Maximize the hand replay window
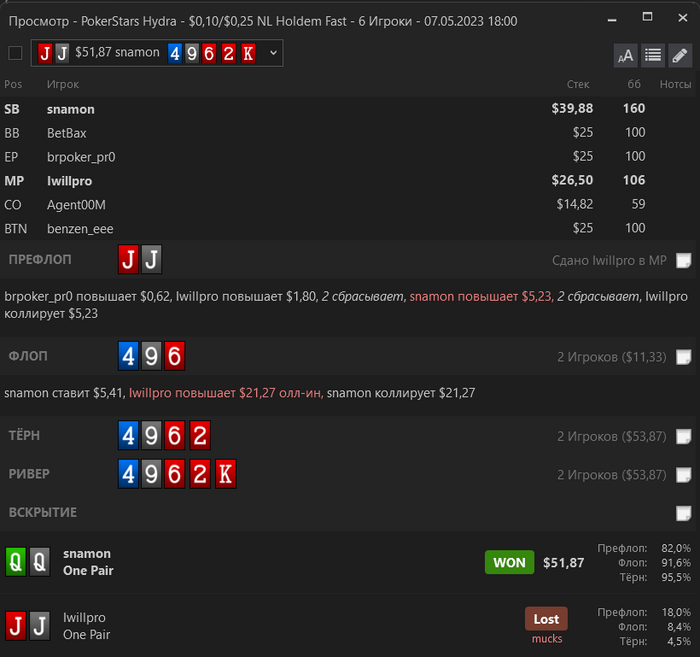The width and height of the screenshot is (700, 657). [x=647, y=17]
